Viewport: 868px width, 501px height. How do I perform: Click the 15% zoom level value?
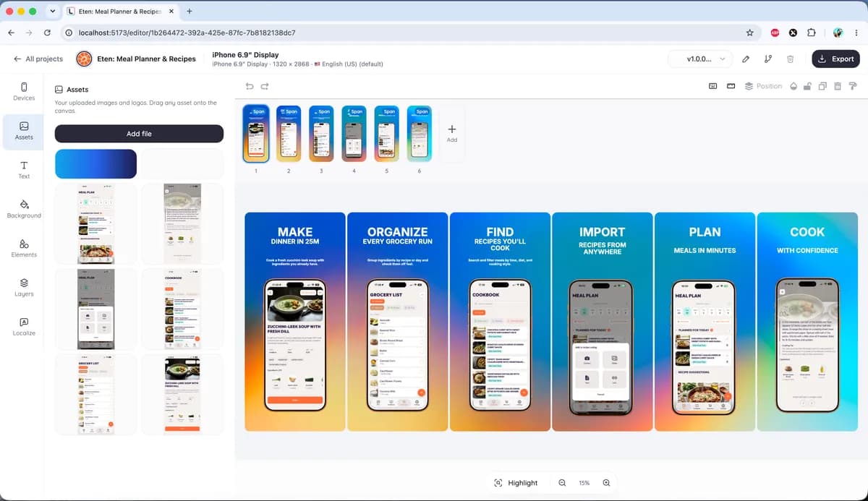tap(584, 483)
